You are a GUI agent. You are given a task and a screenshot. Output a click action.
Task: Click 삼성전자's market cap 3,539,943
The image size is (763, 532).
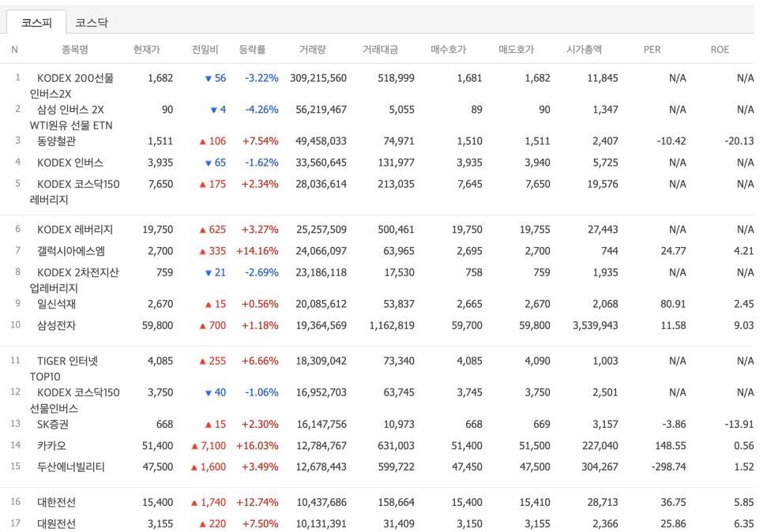tap(595, 325)
